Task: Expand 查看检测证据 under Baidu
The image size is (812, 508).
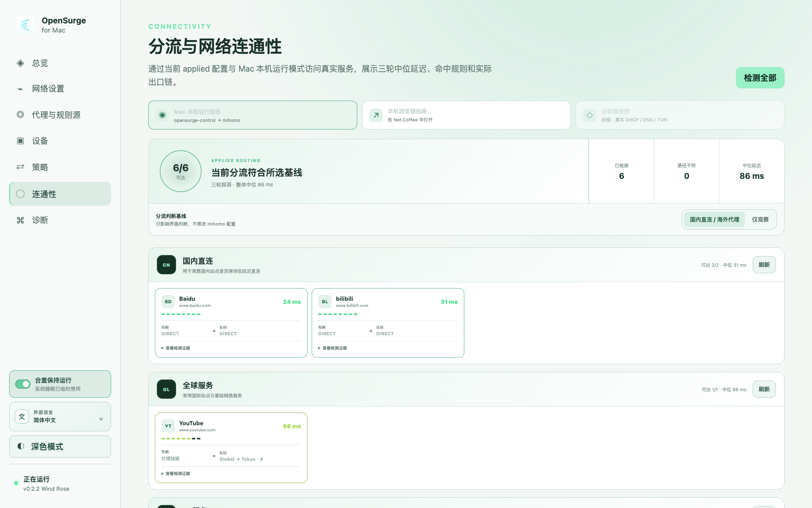Action: pyautogui.click(x=176, y=348)
